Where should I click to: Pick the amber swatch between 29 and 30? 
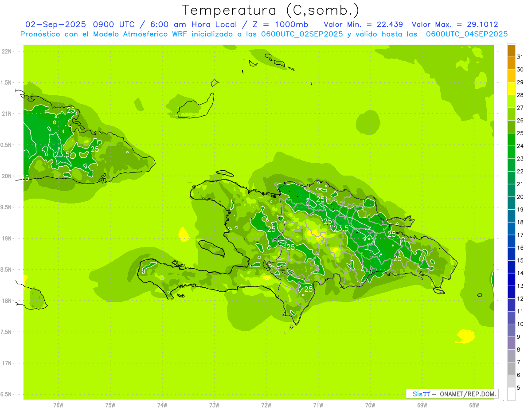click(511, 76)
